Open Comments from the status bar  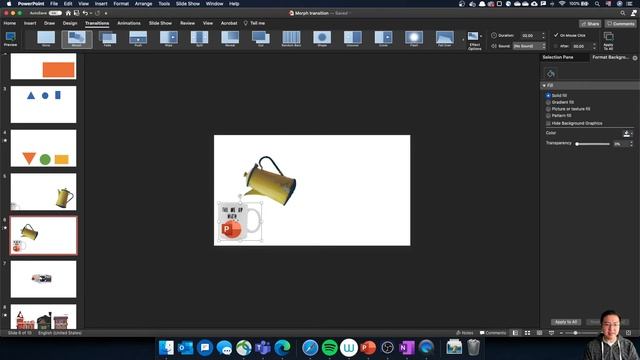click(493, 333)
